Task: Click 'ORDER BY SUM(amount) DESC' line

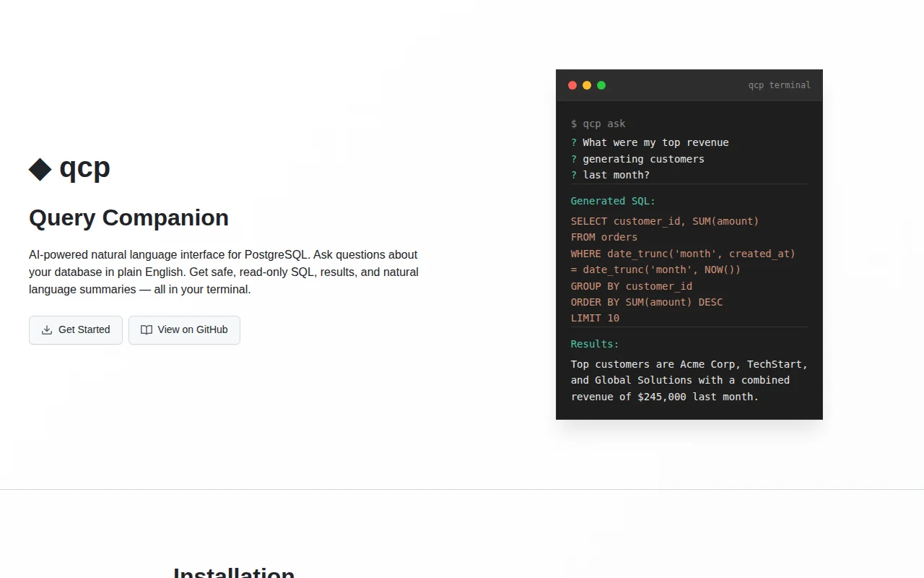Action: (x=647, y=302)
